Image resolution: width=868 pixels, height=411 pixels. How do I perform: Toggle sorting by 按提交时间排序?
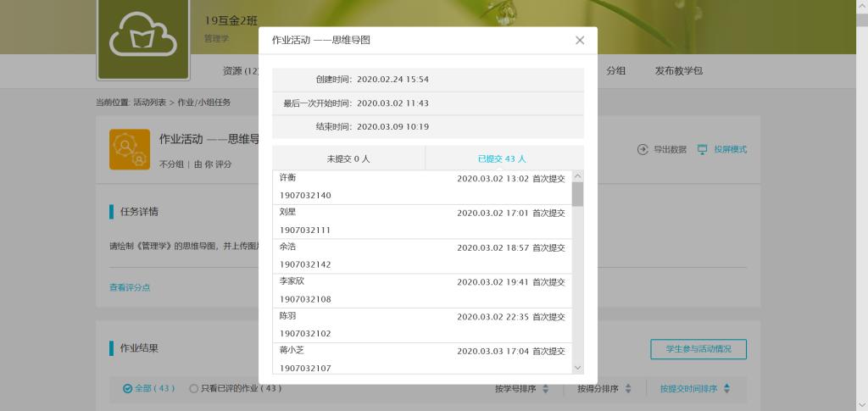pos(694,389)
